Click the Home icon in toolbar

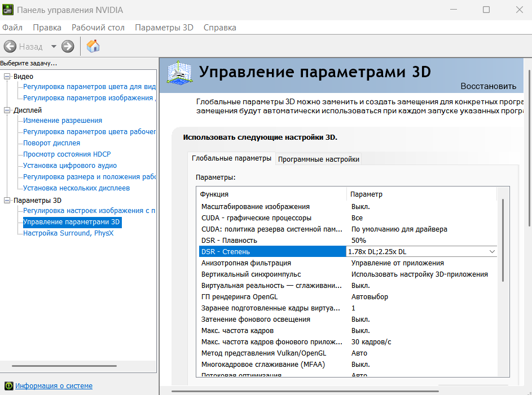[x=93, y=46]
